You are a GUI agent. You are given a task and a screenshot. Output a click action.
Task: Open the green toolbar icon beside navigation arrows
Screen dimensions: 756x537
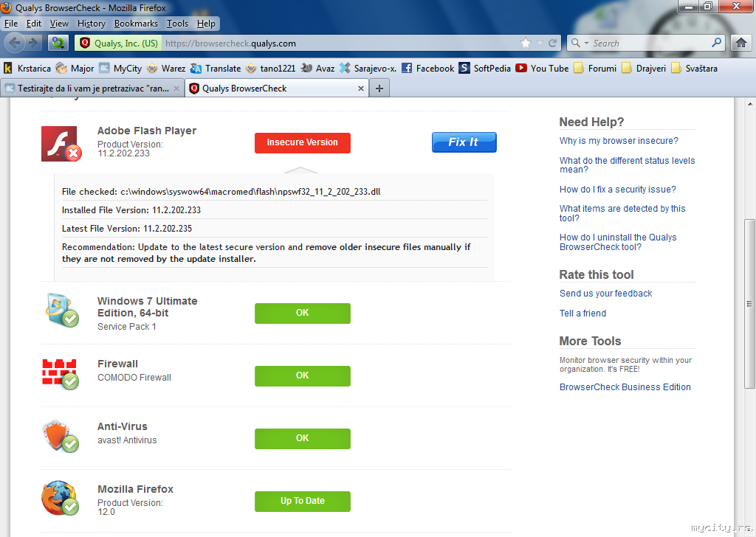58,43
